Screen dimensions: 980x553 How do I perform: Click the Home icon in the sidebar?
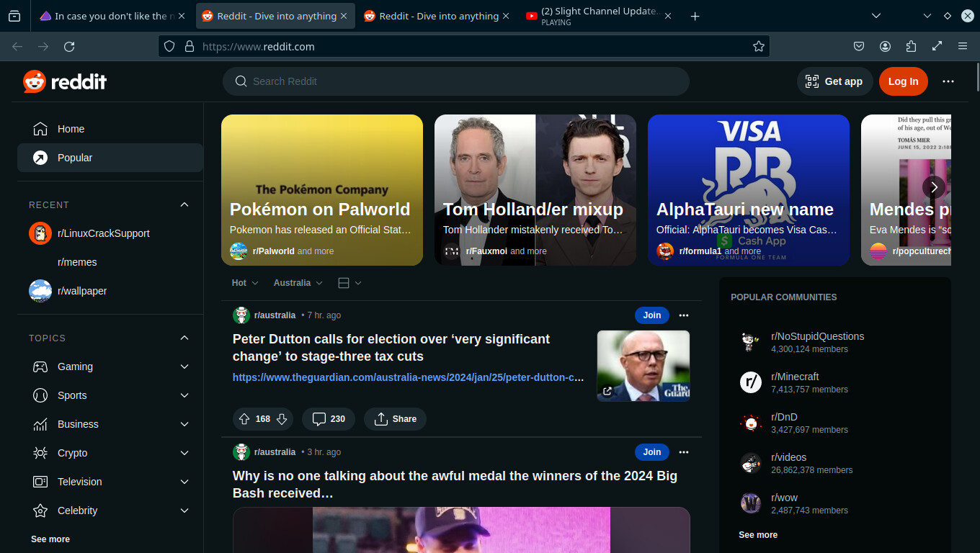[40, 129]
